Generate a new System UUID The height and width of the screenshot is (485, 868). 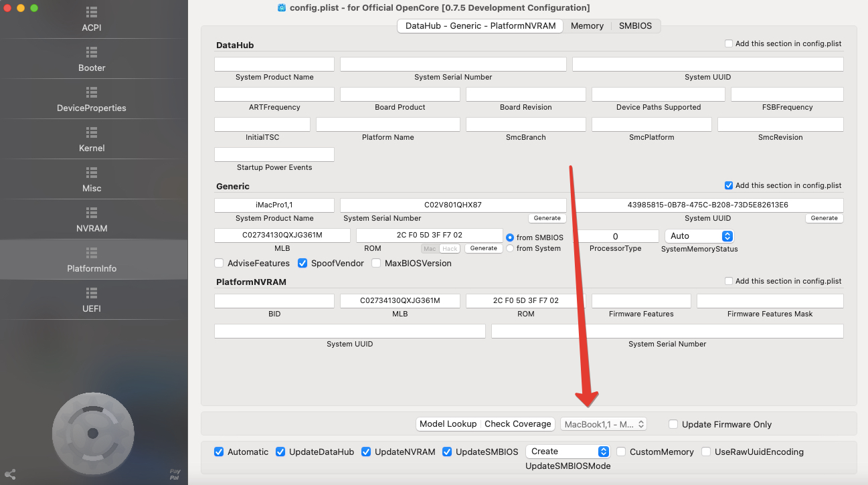[x=824, y=218]
